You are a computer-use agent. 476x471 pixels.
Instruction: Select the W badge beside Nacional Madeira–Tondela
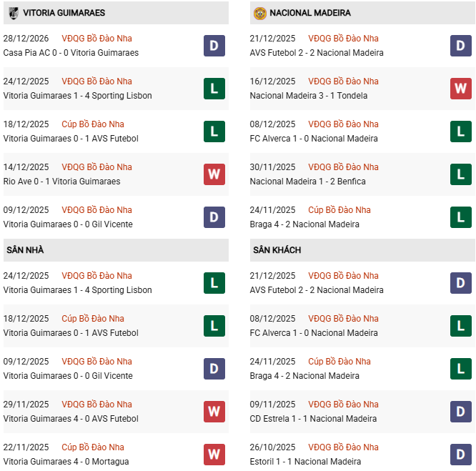(461, 89)
